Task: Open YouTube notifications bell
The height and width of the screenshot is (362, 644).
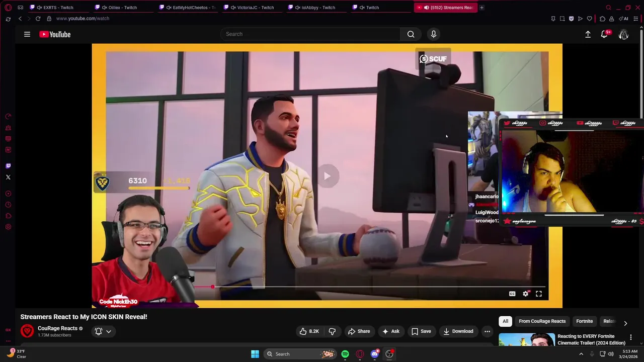Action: click(604, 34)
